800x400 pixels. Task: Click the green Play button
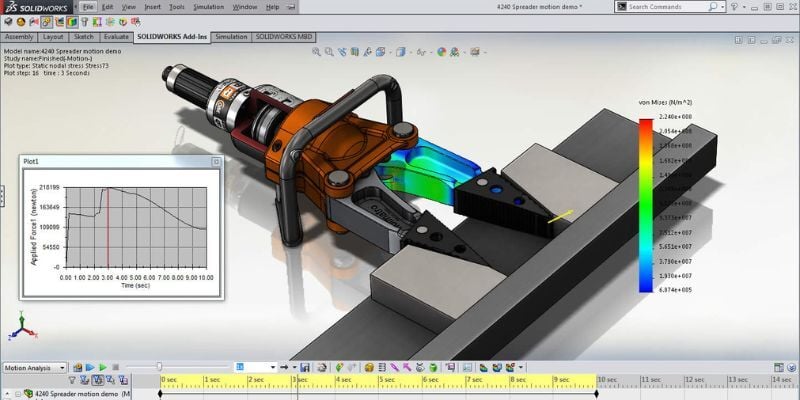point(103,367)
